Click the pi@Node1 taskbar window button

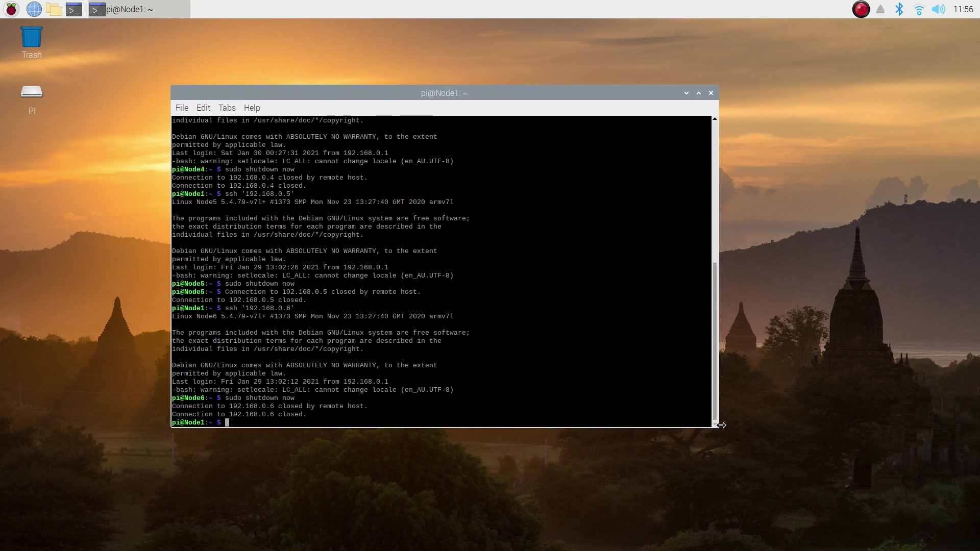pyautogui.click(x=139, y=9)
